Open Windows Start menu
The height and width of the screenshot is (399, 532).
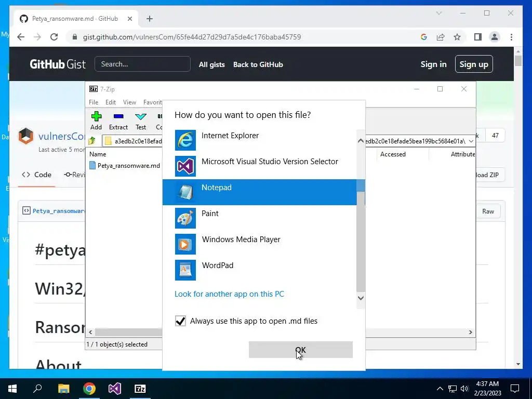[x=12, y=389]
